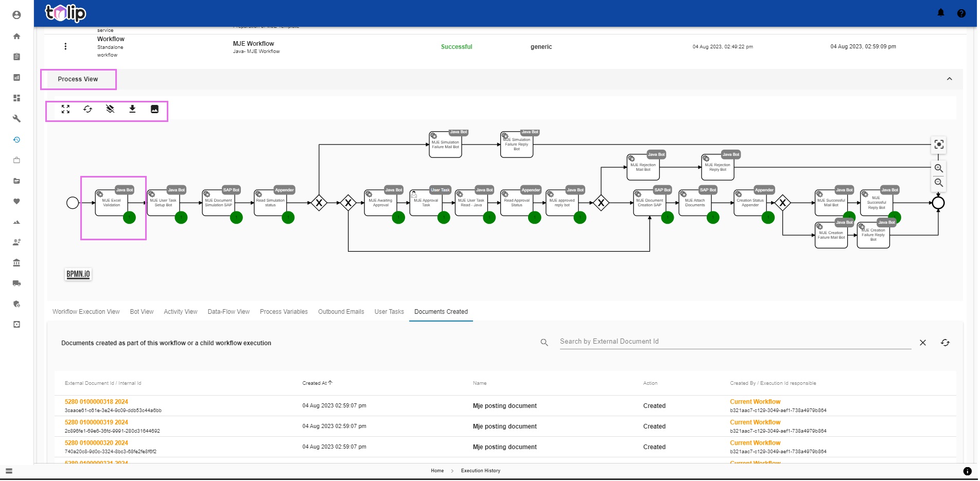The width and height of the screenshot is (980, 481).
Task: Open notifications bell in header
Action: coord(941,13)
